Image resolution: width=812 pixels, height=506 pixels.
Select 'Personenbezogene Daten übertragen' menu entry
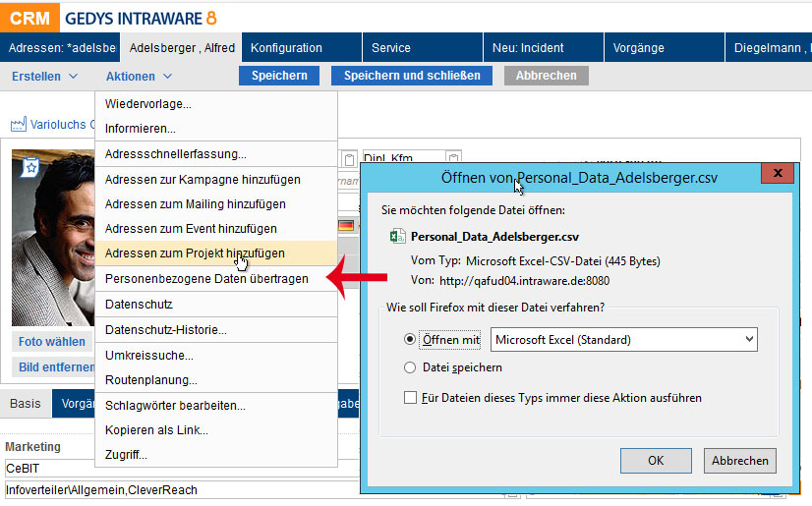[x=206, y=279]
